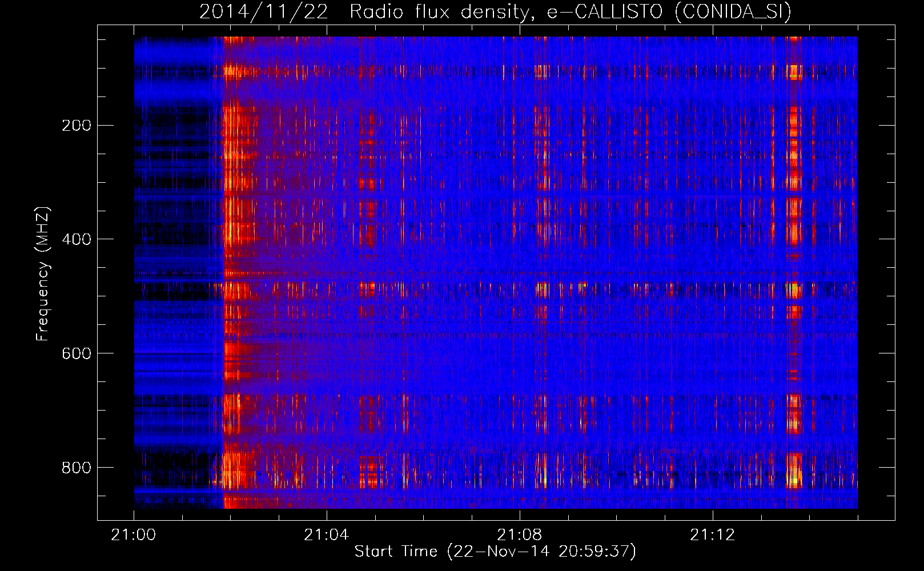This screenshot has width=924, height=571.
Task: Click the 21:00 time tick label
Action: 134,535
